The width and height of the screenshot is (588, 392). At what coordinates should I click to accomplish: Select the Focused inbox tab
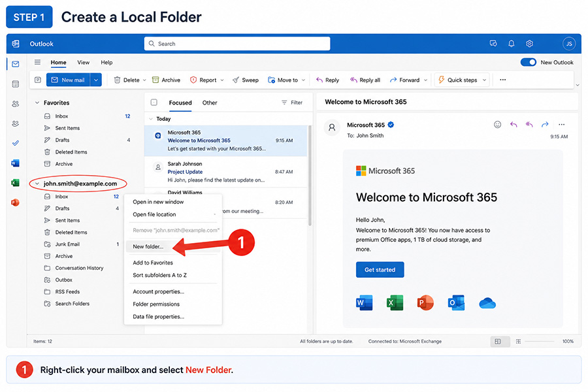click(180, 103)
